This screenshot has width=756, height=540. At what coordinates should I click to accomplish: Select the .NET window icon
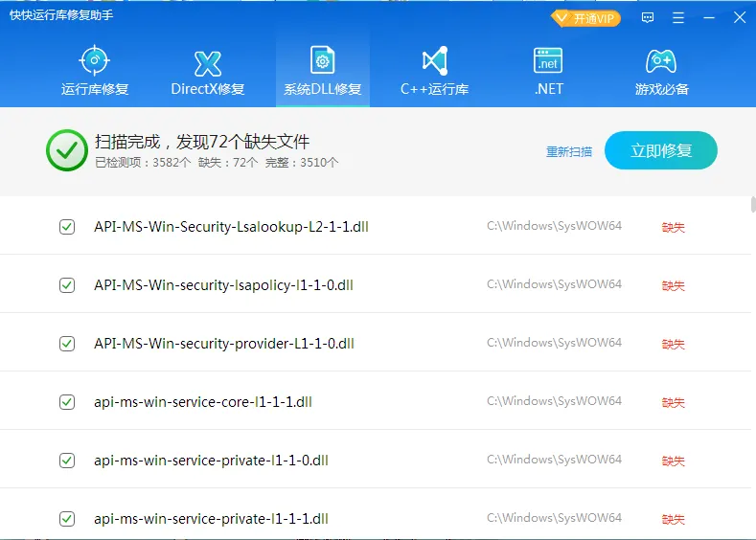point(548,61)
